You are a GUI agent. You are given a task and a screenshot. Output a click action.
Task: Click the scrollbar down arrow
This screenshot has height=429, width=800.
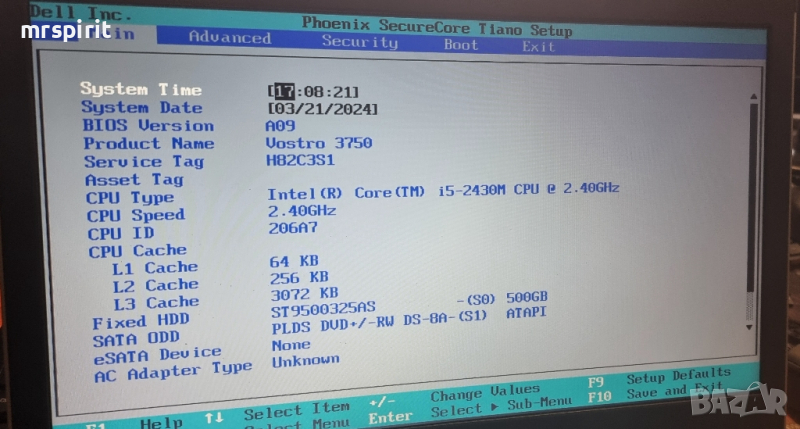tap(750, 324)
